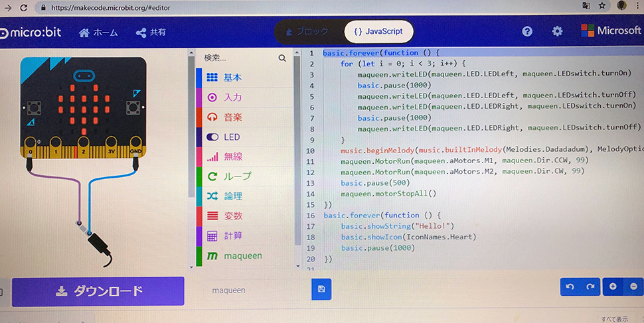Click line 12 MotorRun M2 CW code

pos(462,172)
